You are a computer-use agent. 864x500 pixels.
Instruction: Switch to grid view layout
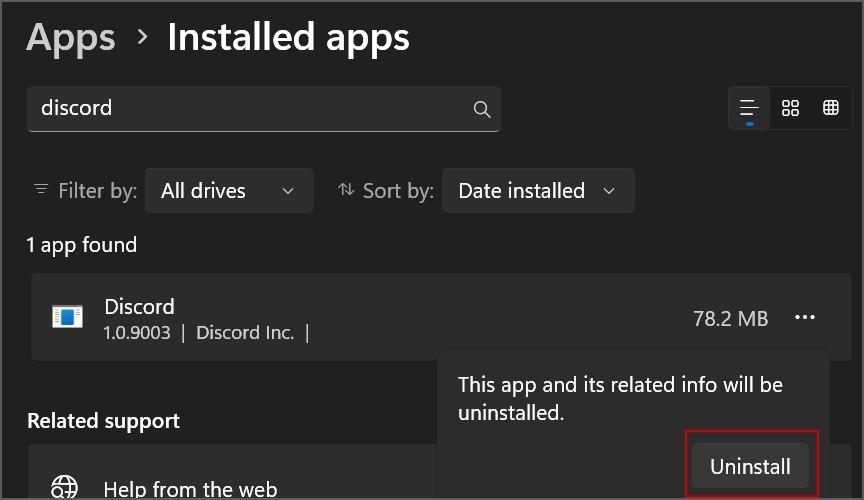pos(790,108)
